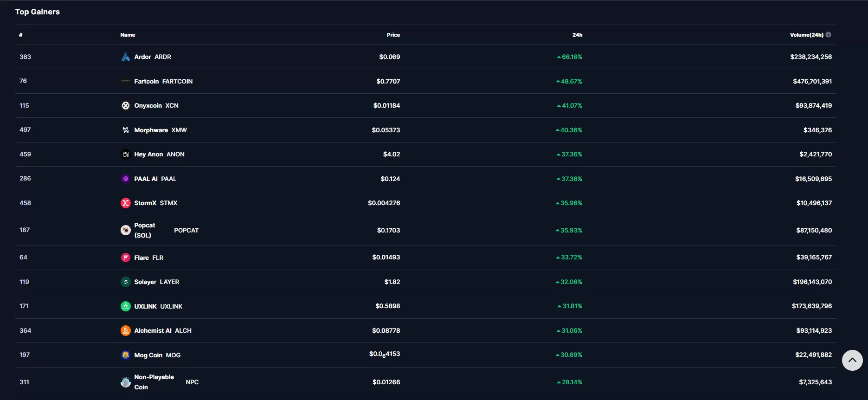Open the Non-Playable Coin link

(x=154, y=382)
